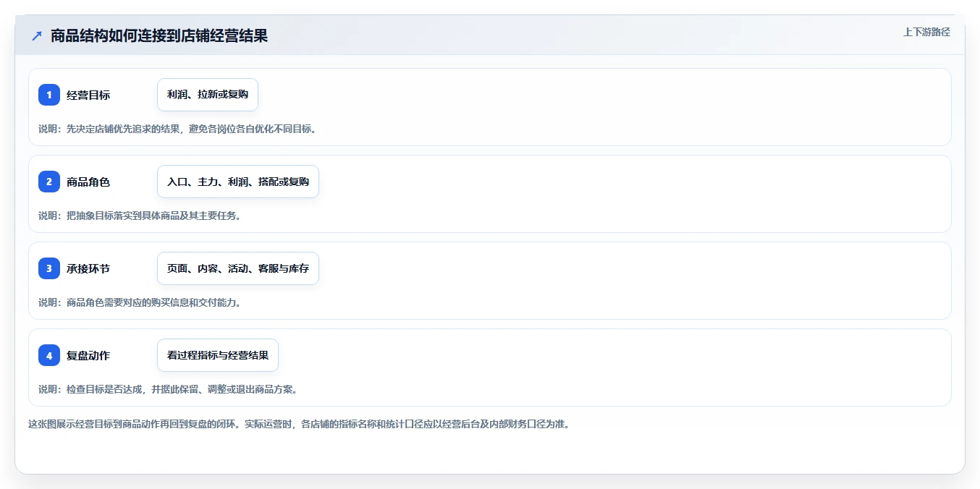980x489 pixels.
Task: Click the step 1 number badge
Action: (x=49, y=95)
